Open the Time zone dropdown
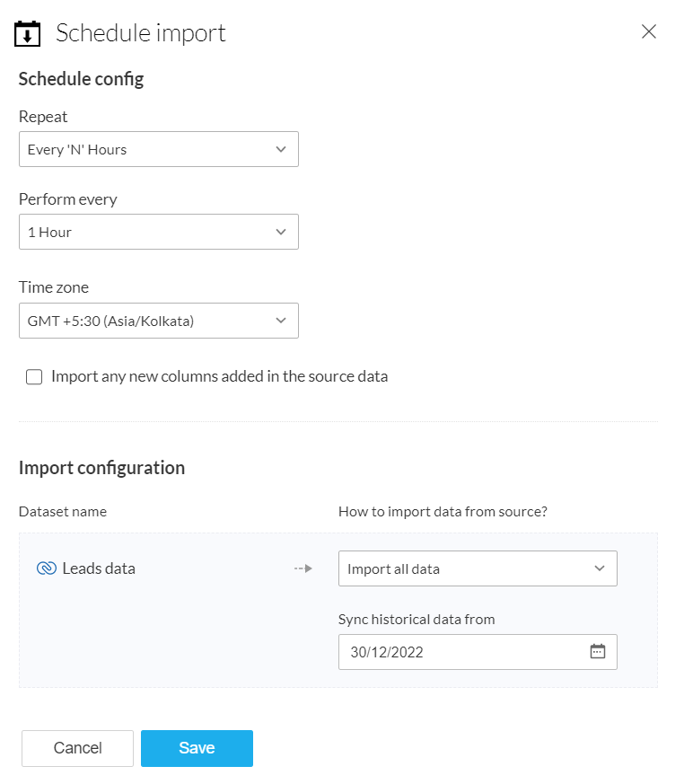The height and width of the screenshot is (784, 684). (158, 321)
